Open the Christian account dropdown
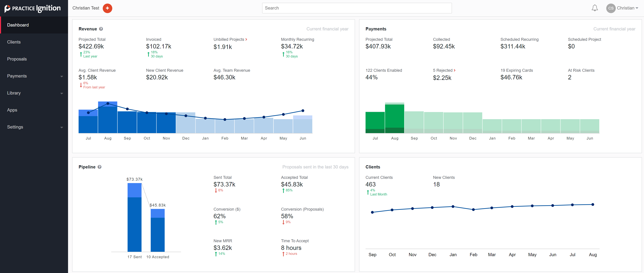The width and height of the screenshot is (644, 273). [x=628, y=8]
